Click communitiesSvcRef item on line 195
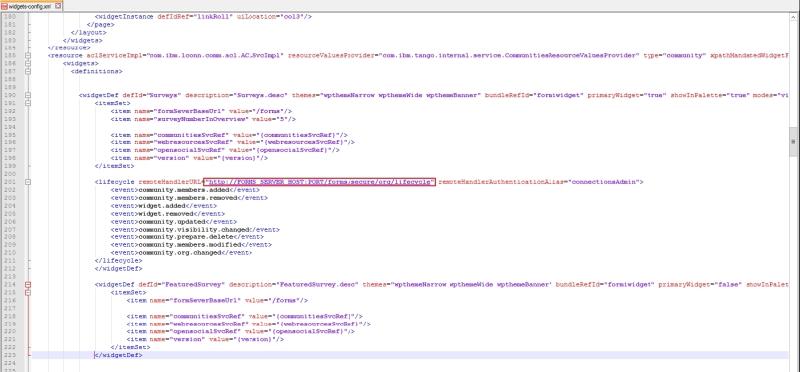Image resolution: width=800 pixels, height=372 pixels. [x=229, y=135]
